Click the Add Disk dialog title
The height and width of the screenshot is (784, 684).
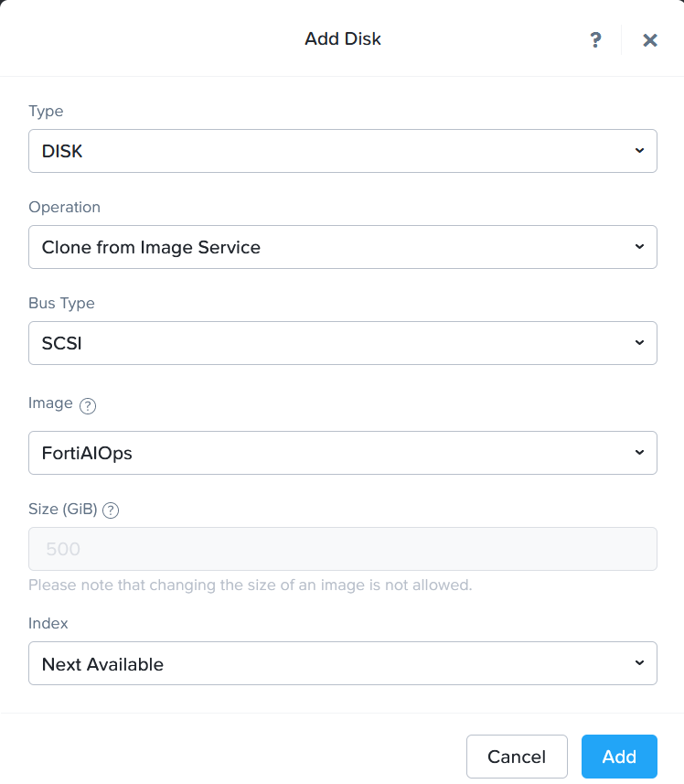tap(343, 39)
